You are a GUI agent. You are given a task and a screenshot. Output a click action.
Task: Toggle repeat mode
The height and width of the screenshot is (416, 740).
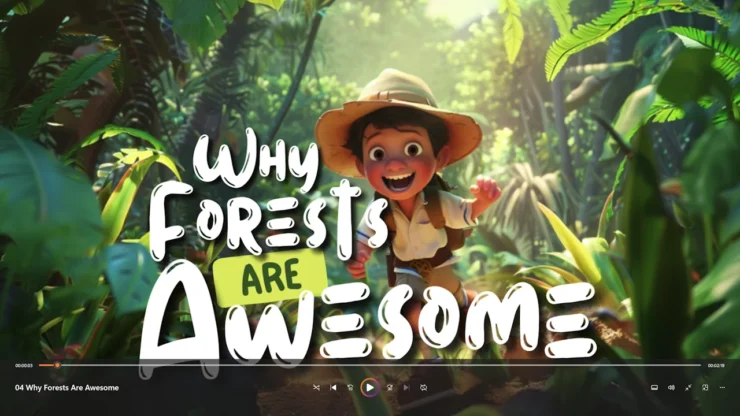(x=424, y=388)
